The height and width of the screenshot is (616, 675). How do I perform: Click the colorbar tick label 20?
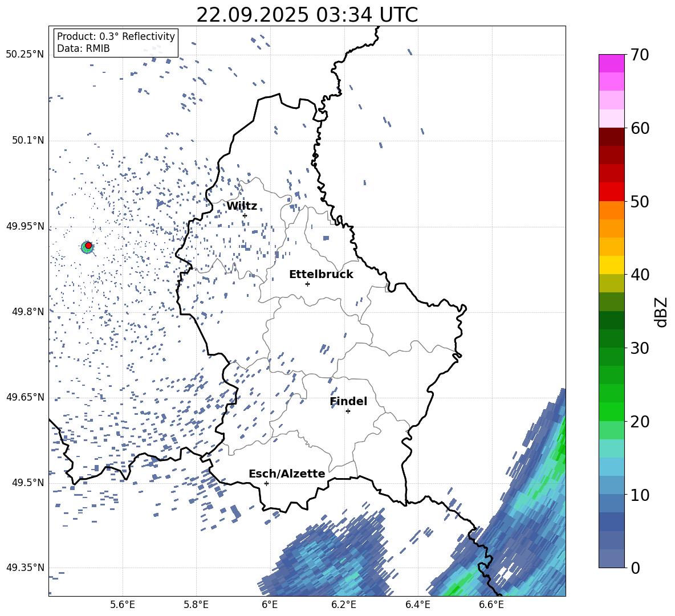click(x=640, y=422)
